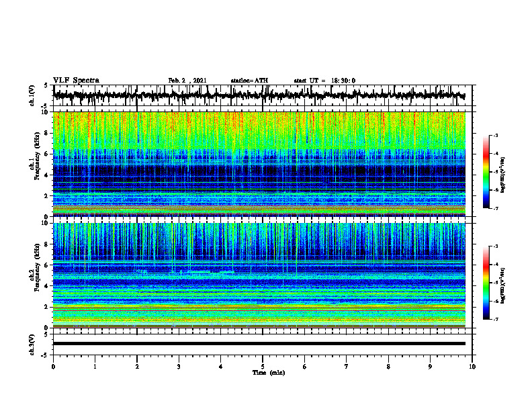Viewport: 532px width, 411px height.
Task: Click the "6" tick on the Time axis
Action: [305, 367]
